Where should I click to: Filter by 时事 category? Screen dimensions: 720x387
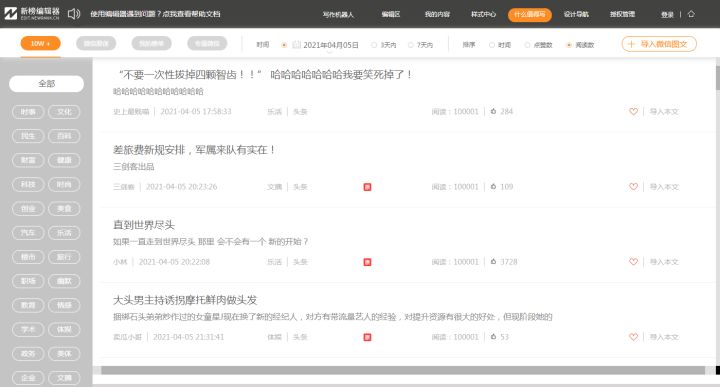pyautogui.click(x=28, y=112)
